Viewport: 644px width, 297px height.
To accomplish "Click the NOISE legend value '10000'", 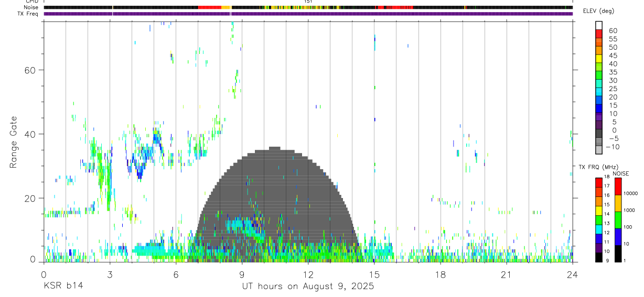I will pyautogui.click(x=631, y=194).
